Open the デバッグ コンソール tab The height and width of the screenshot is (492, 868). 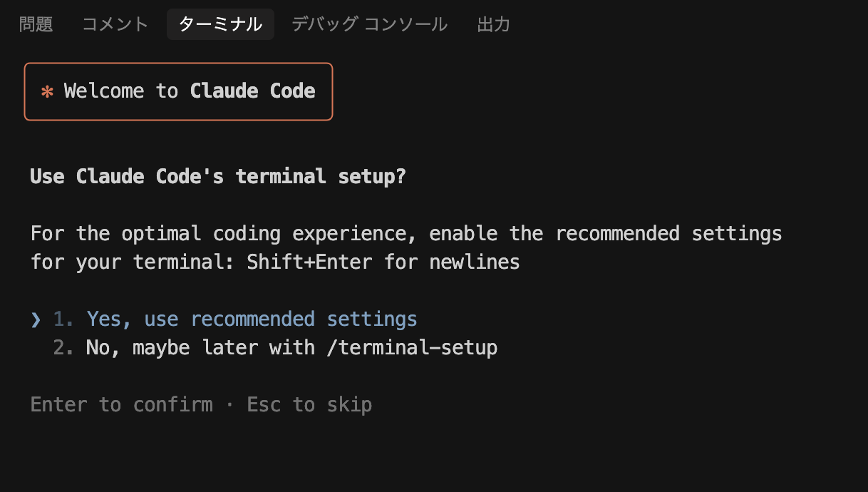tap(368, 24)
